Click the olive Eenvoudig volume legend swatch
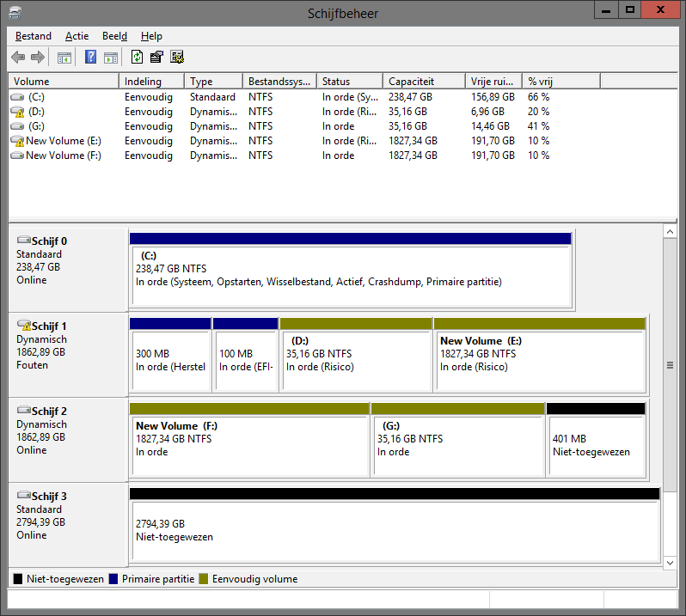Image resolution: width=686 pixels, height=616 pixels. click(x=204, y=579)
